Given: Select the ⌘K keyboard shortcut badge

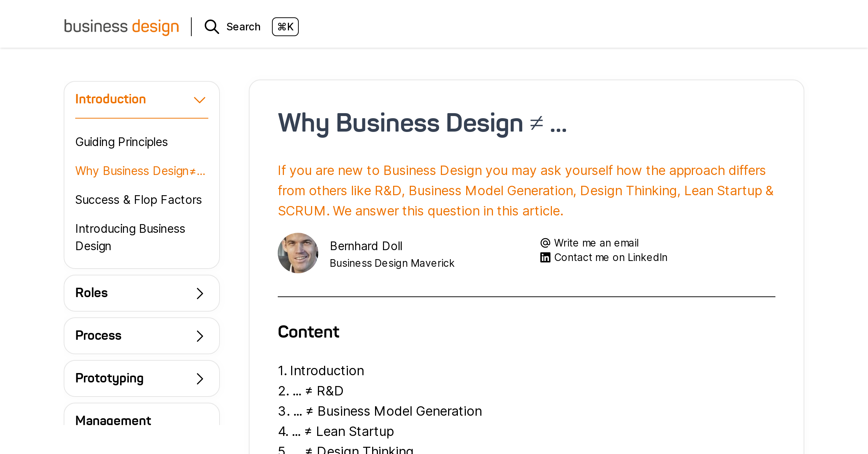Looking at the screenshot, I should (285, 27).
